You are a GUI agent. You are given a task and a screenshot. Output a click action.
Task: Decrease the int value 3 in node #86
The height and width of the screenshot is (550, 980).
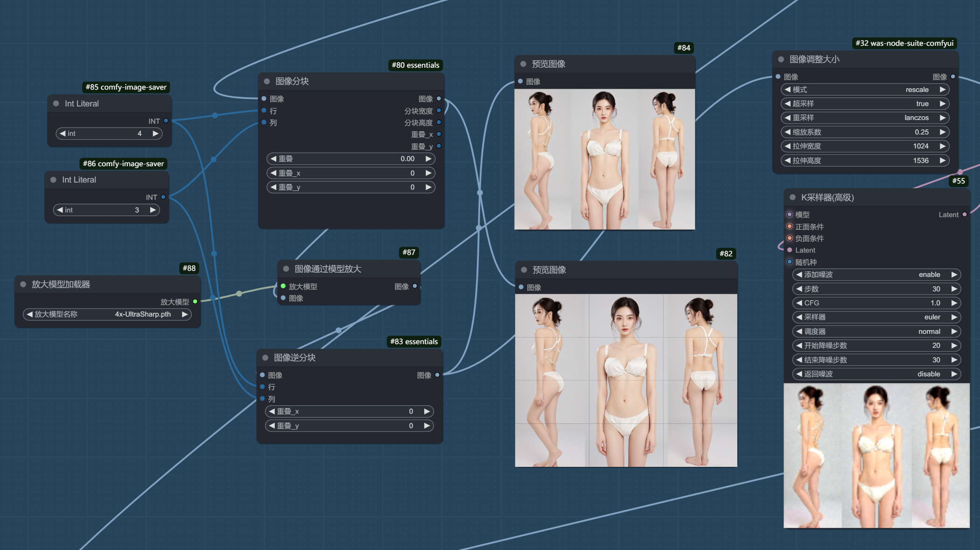[x=60, y=210]
